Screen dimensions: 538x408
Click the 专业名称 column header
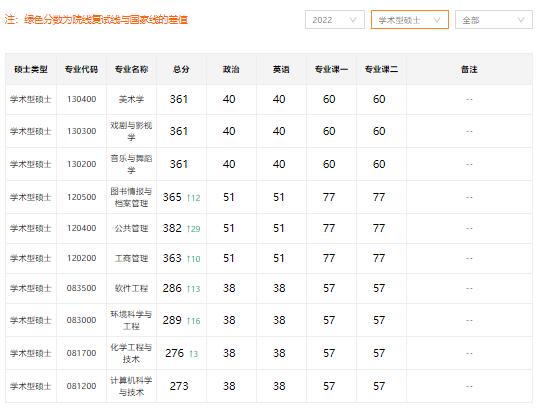tap(131, 69)
